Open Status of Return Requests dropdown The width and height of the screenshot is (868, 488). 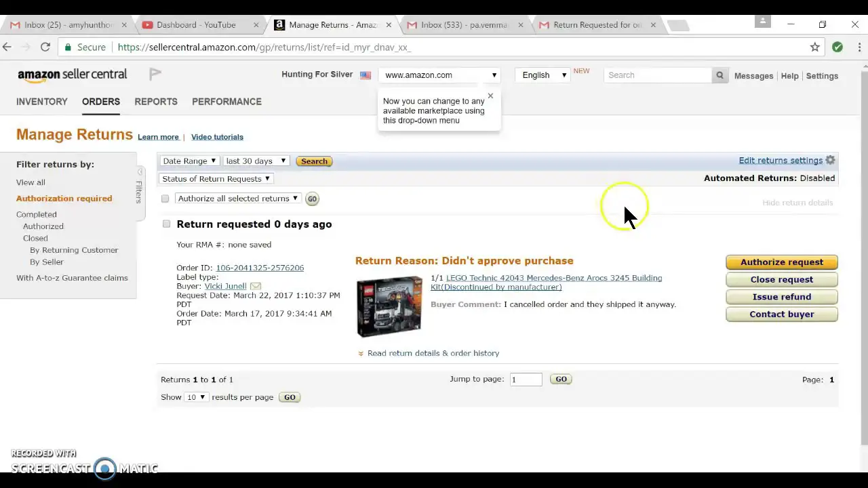pyautogui.click(x=216, y=179)
